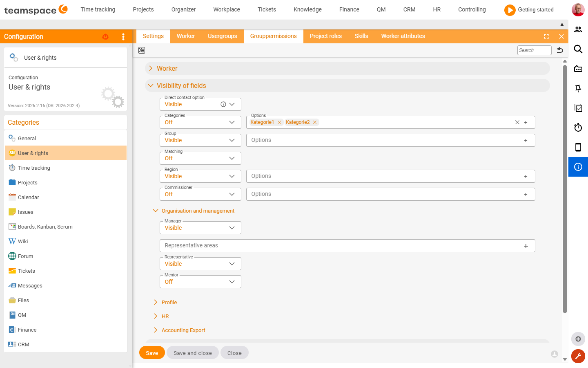Viewport: 588px width, 368px height.
Task: Select Boards, Kanban, Scrum category
Action: (66, 227)
